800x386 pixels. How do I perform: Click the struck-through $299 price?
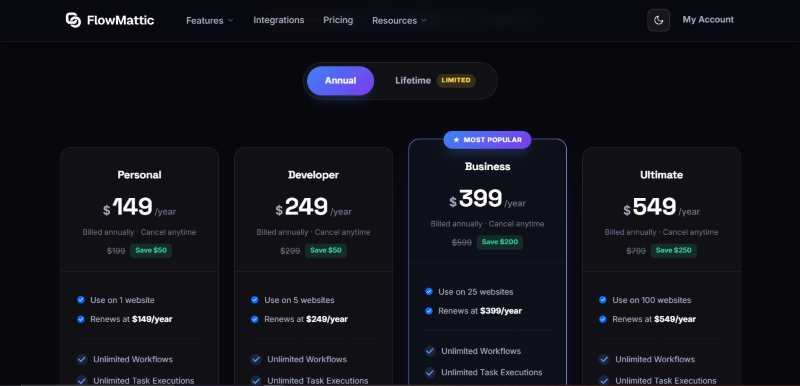[290, 251]
